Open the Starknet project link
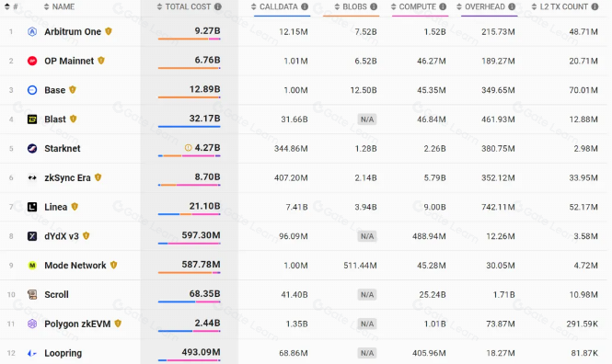 pos(63,149)
